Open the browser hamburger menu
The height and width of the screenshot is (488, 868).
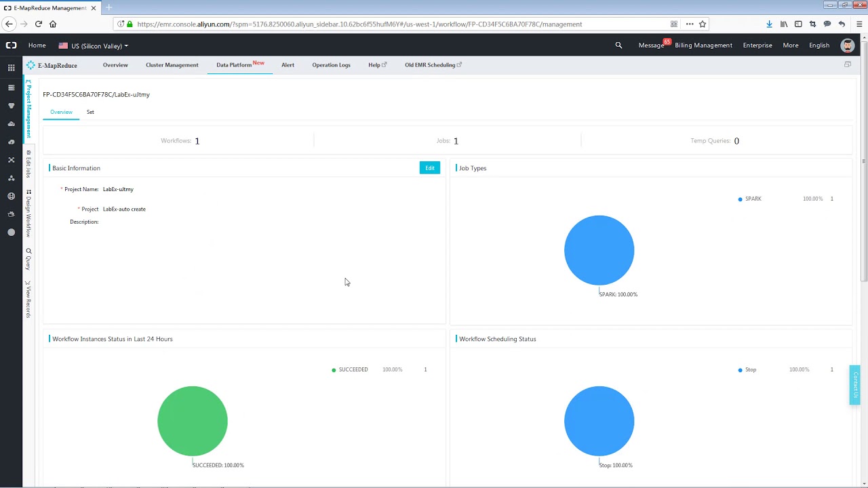point(859,24)
